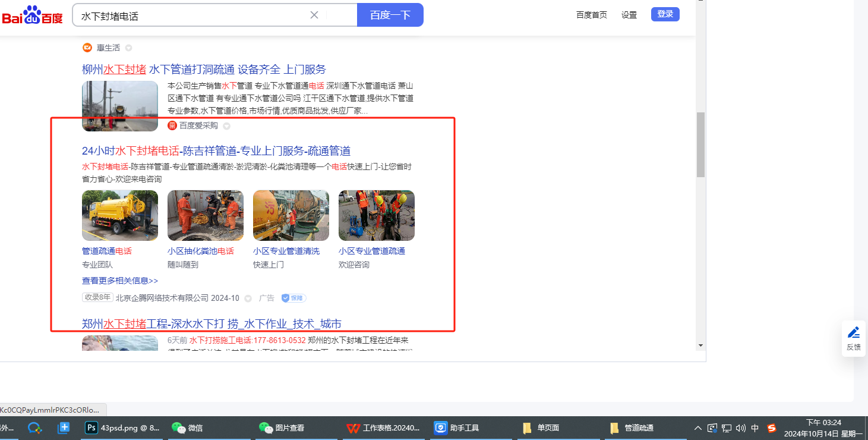Expand the system tray hidden icons arrow
Image resolution: width=868 pixels, height=440 pixels.
tap(698, 428)
